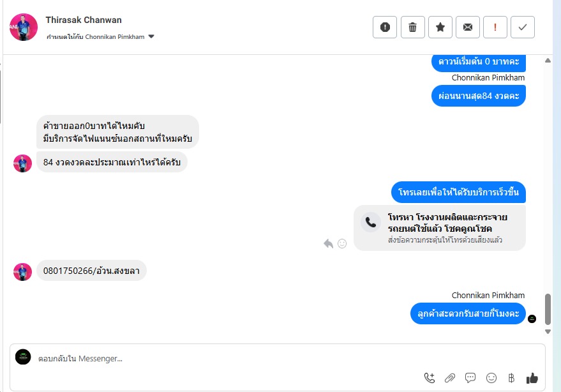Mark conversation as spam icon
The image size is (561, 392).
point(385,27)
